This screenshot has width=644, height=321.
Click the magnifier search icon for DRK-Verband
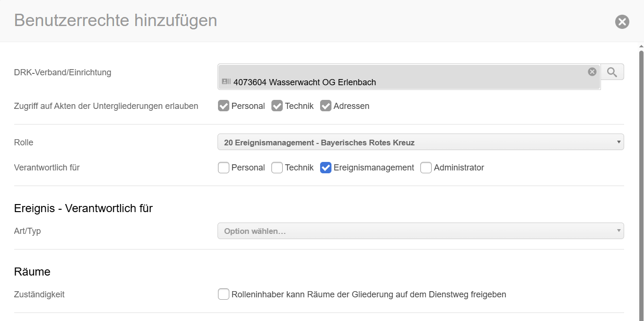(612, 72)
